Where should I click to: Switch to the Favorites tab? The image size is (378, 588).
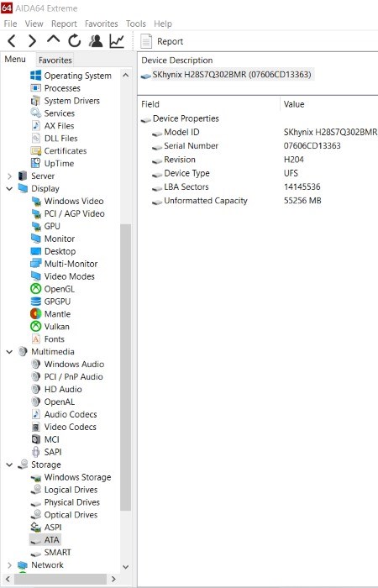pyautogui.click(x=55, y=60)
